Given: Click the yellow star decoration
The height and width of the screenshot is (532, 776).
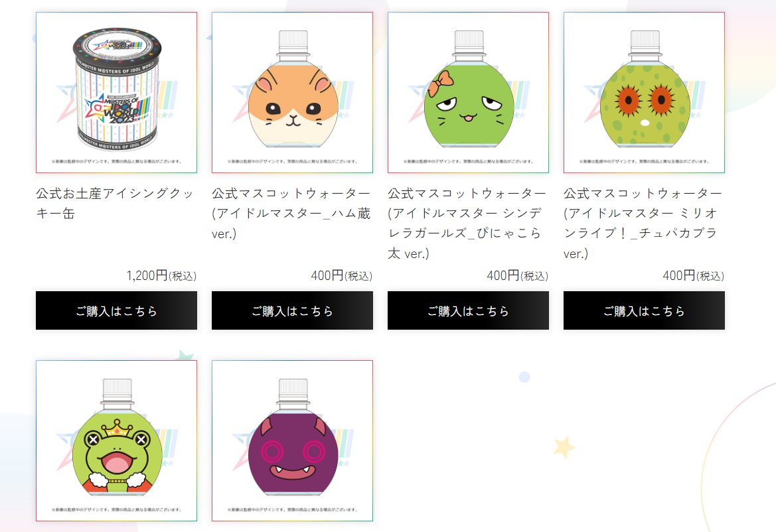Looking at the screenshot, I should (564, 447).
